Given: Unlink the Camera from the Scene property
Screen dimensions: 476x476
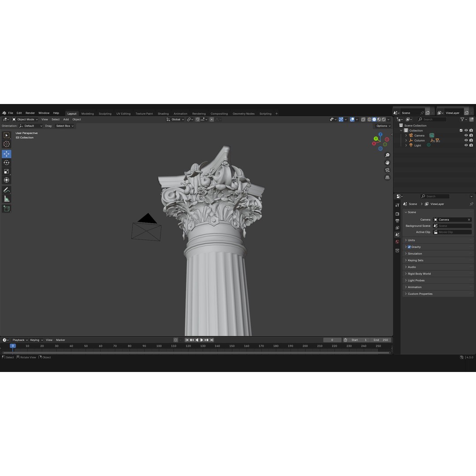Looking at the screenshot, I should click(469, 219).
